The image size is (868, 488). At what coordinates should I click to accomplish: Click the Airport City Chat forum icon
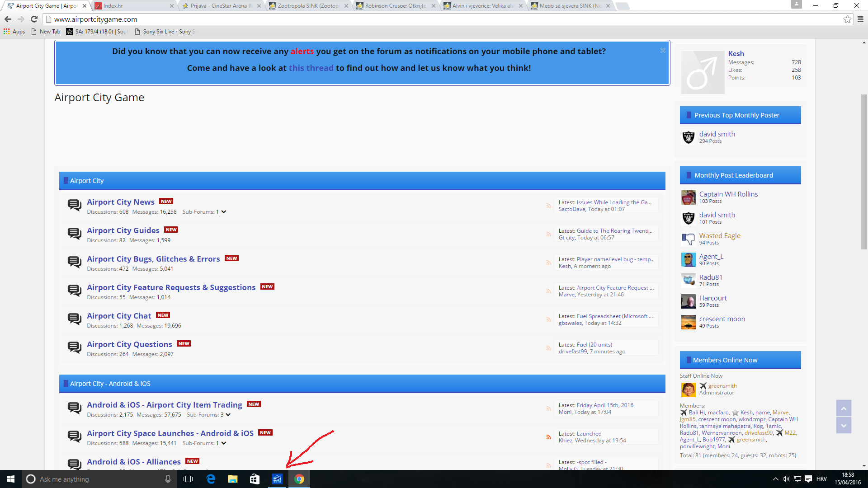74,319
